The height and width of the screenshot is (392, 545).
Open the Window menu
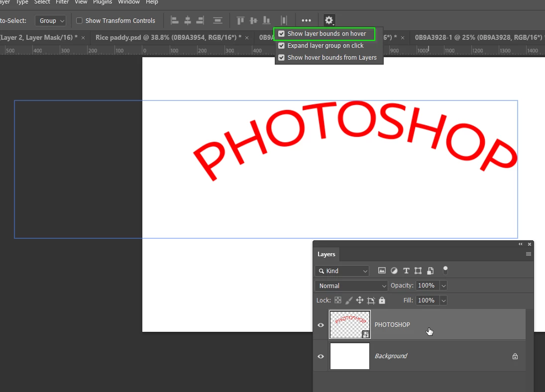point(128,2)
